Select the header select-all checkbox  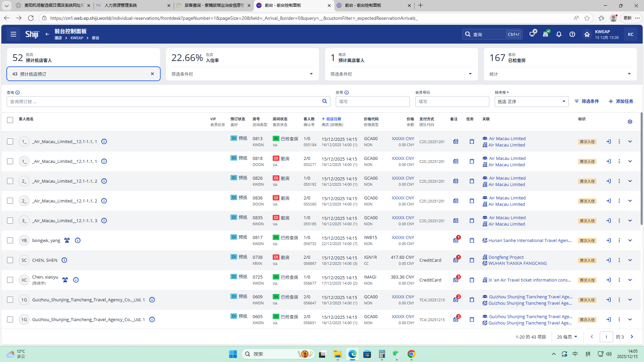coord(10,120)
